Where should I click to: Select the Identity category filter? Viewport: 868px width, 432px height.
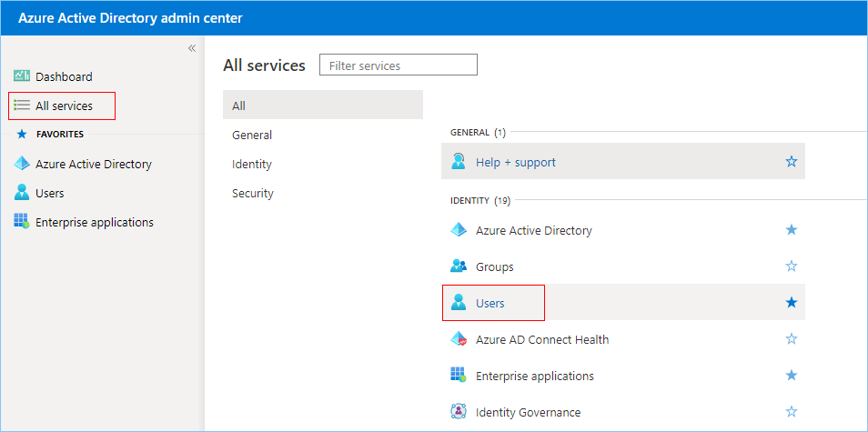[x=252, y=164]
